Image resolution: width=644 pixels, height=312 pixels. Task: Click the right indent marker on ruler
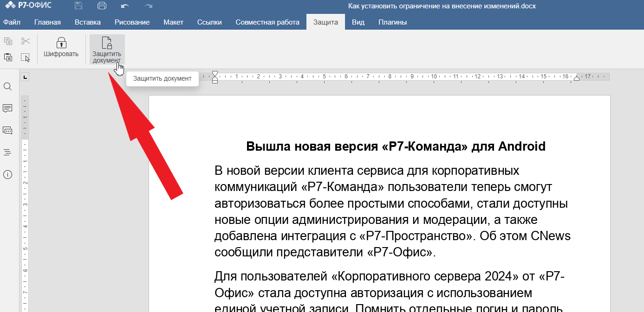577,78
